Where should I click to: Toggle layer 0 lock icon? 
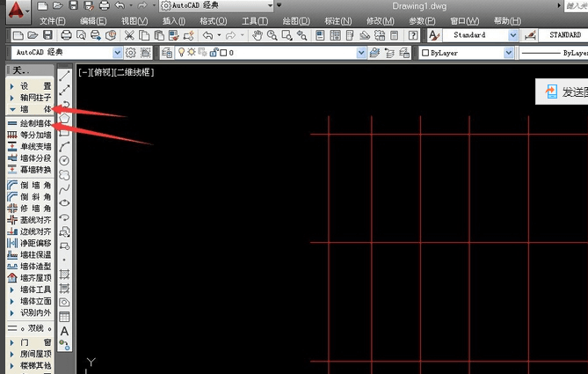(214, 53)
